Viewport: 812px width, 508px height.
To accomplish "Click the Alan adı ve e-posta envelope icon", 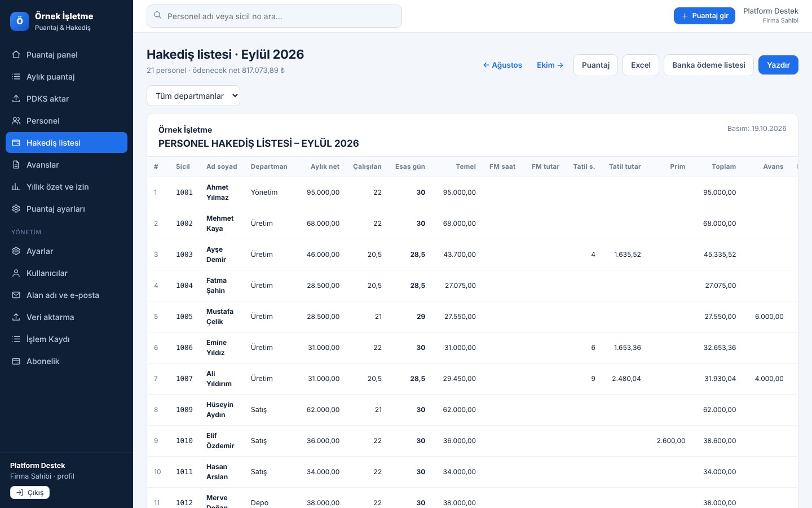I will point(16,295).
